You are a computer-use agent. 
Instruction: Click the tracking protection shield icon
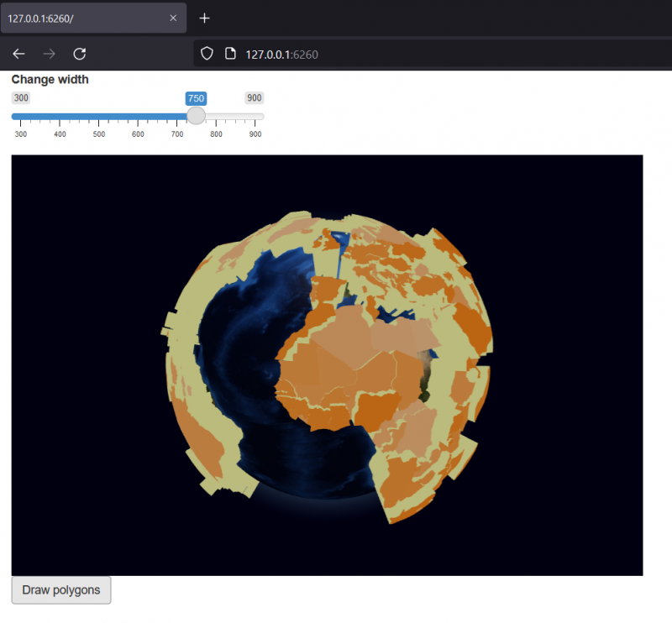click(206, 54)
